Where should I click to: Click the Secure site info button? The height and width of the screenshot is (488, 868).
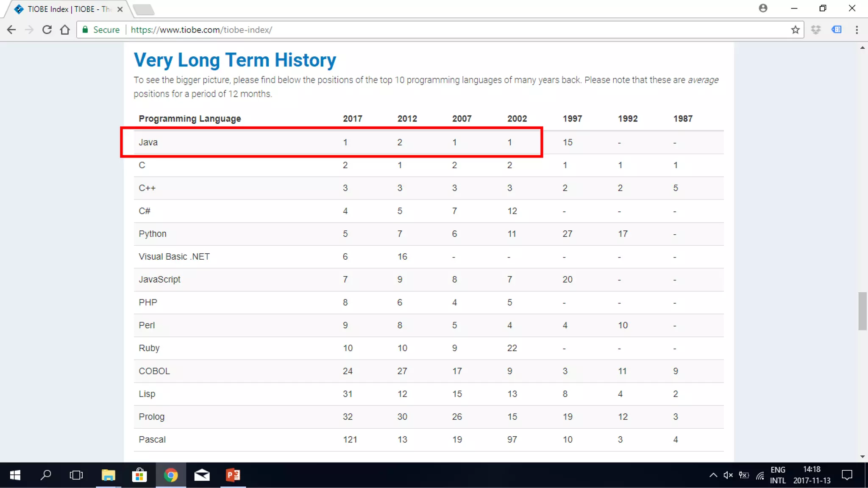pyautogui.click(x=102, y=30)
